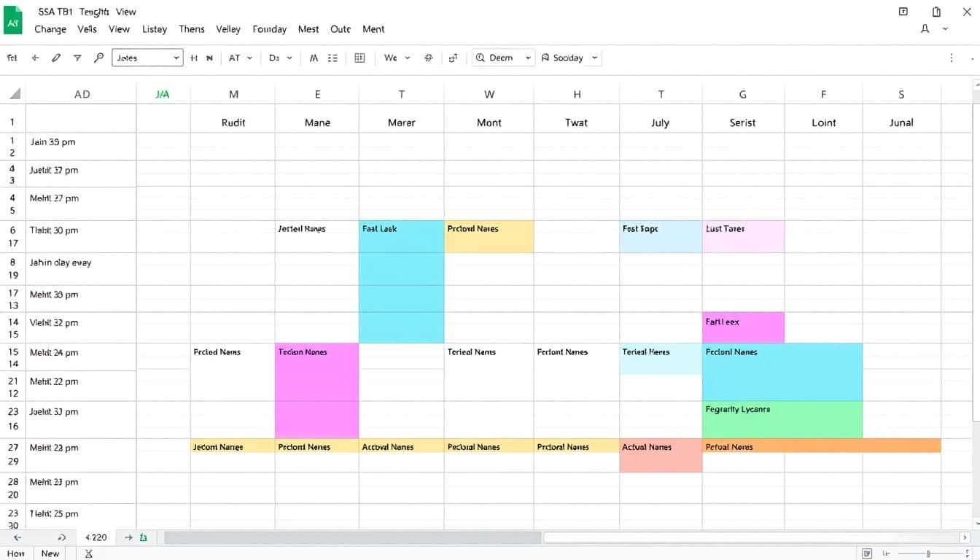Viewport: 980px width, 560px height.
Task: Expand the chevron next to the bell
Action: click(946, 29)
